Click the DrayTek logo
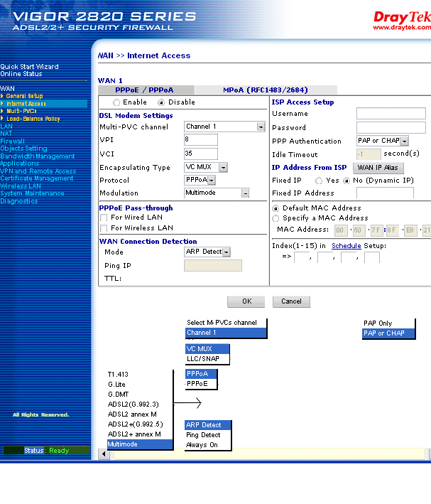Screen dimensions: 431x504 coord(402,21)
